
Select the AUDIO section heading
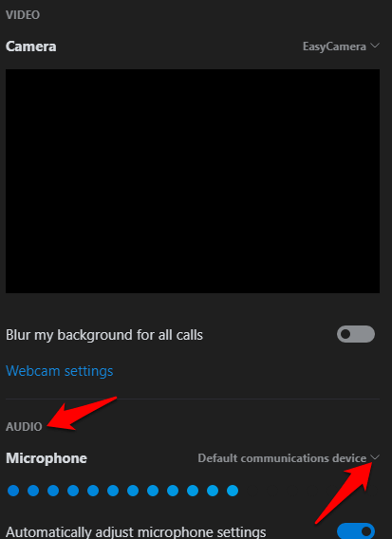(24, 427)
